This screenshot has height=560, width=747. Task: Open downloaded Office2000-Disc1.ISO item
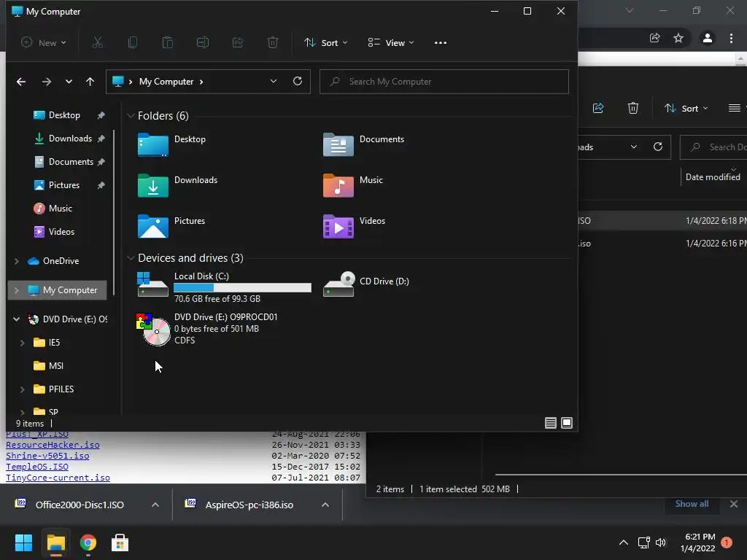(80, 505)
